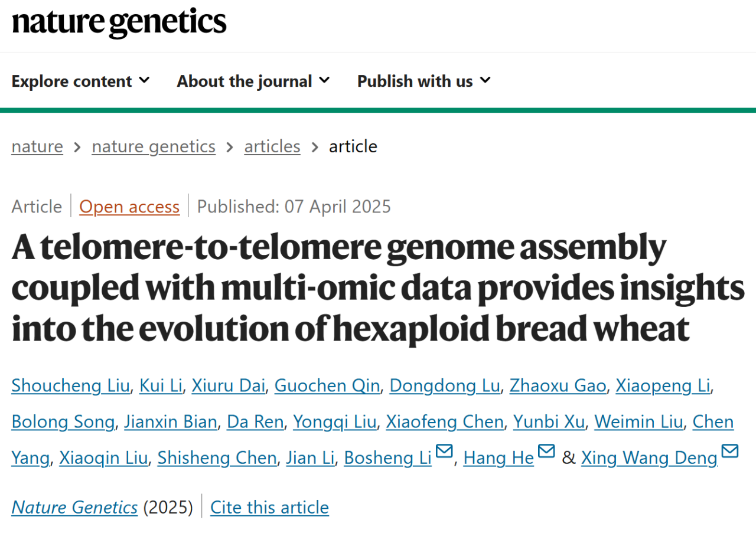Open the About the journal dropdown
756x533 pixels.
click(253, 81)
